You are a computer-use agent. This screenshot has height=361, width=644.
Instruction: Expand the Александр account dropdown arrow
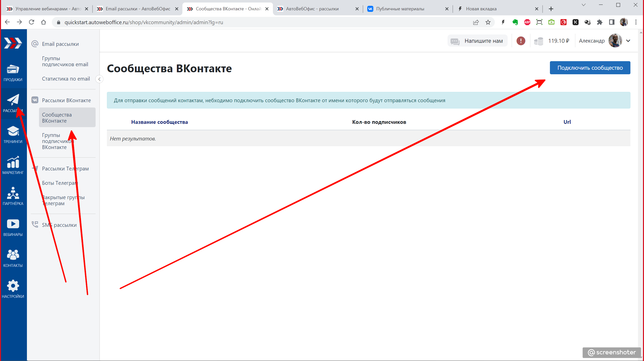[x=628, y=41]
